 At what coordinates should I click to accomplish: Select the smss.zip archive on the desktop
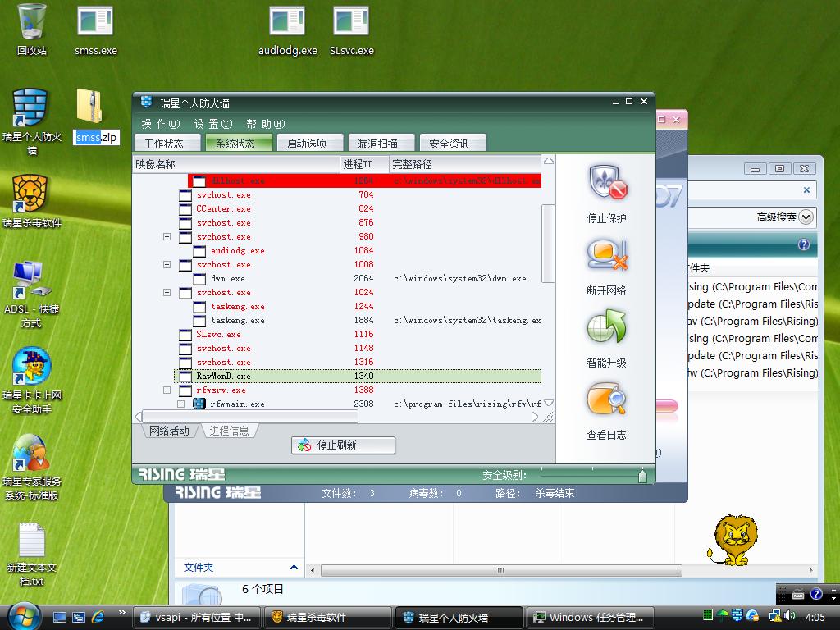coord(96,116)
